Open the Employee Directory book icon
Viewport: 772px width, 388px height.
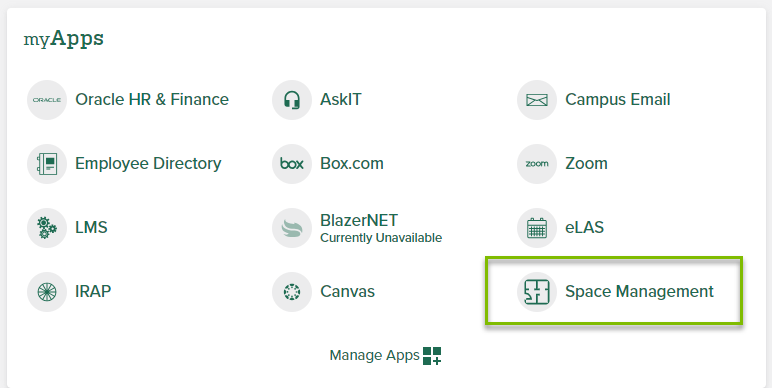[47, 164]
